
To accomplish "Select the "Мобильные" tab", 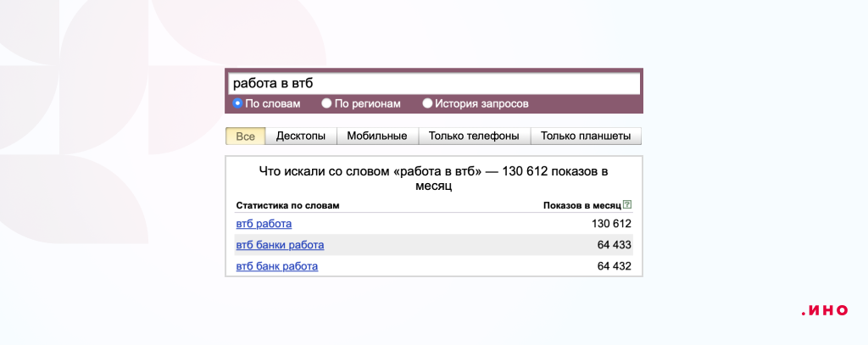I will [x=377, y=136].
